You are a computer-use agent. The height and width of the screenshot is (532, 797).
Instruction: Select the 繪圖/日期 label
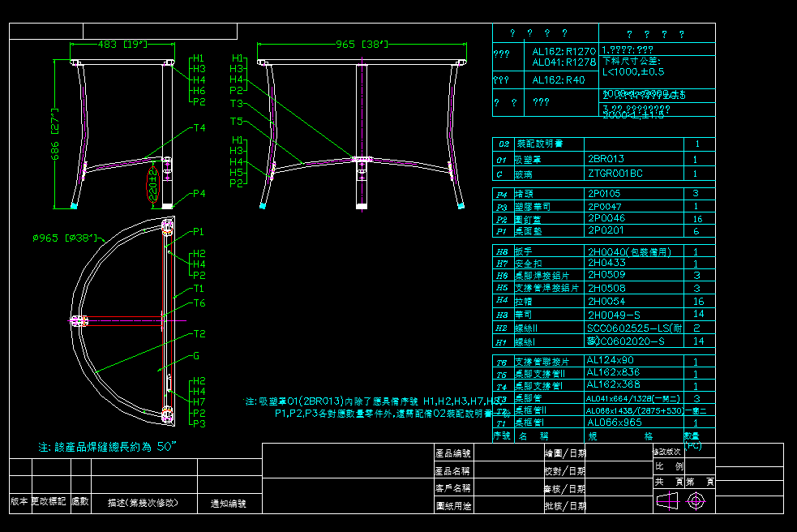pyautogui.click(x=565, y=453)
